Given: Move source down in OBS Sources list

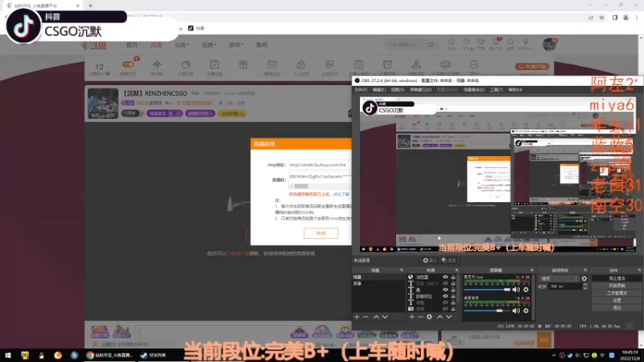Looking at the screenshot, I should coord(449,317).
